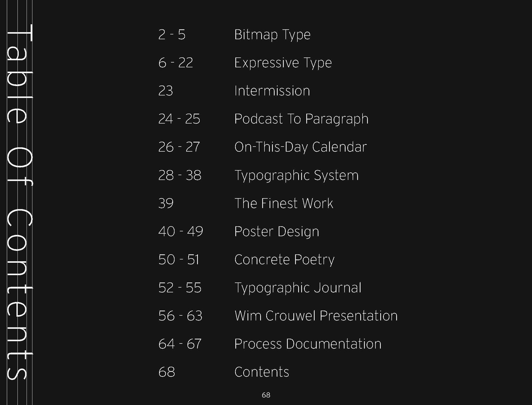The image size is (532, 405).
Task: Open the Poster Design section
Action: point(277,231)
